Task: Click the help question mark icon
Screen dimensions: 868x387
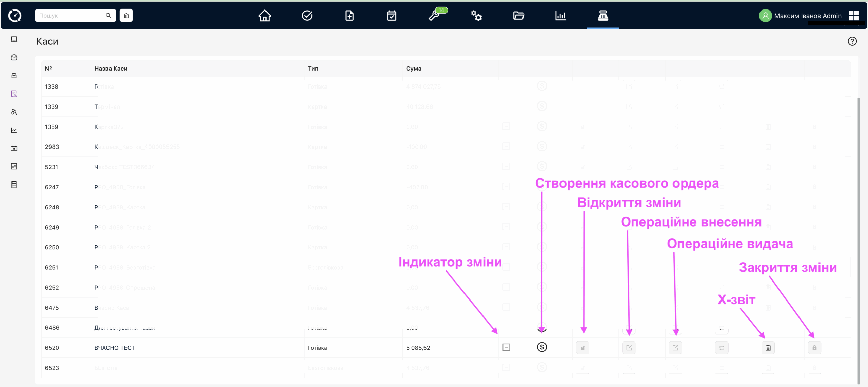Action: pos(852,41)
